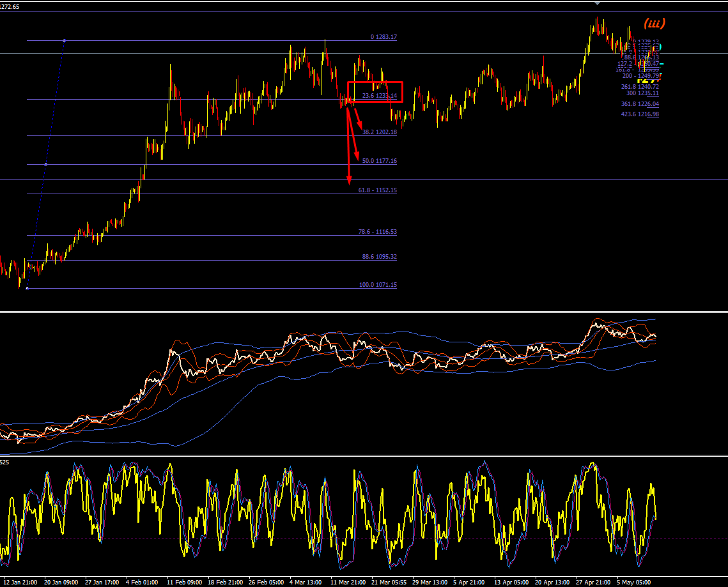Select the 38.2 1202.18 Fibonacci level label
Image resolution: width=728 pixels, height=587 pixels.
tap(379, 132)
